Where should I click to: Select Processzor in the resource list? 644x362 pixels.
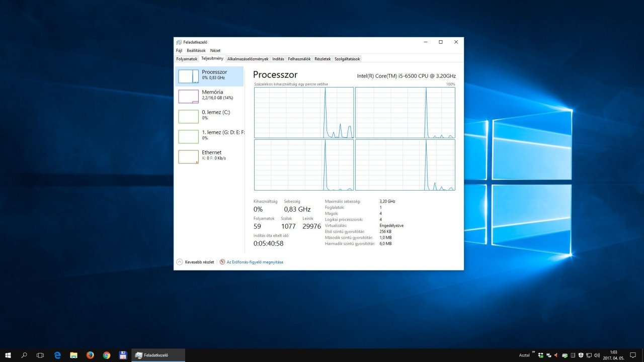[209, 76]
